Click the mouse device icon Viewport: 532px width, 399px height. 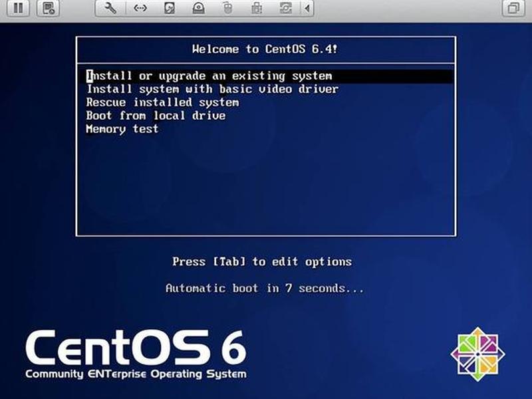(x=227, y=8)
